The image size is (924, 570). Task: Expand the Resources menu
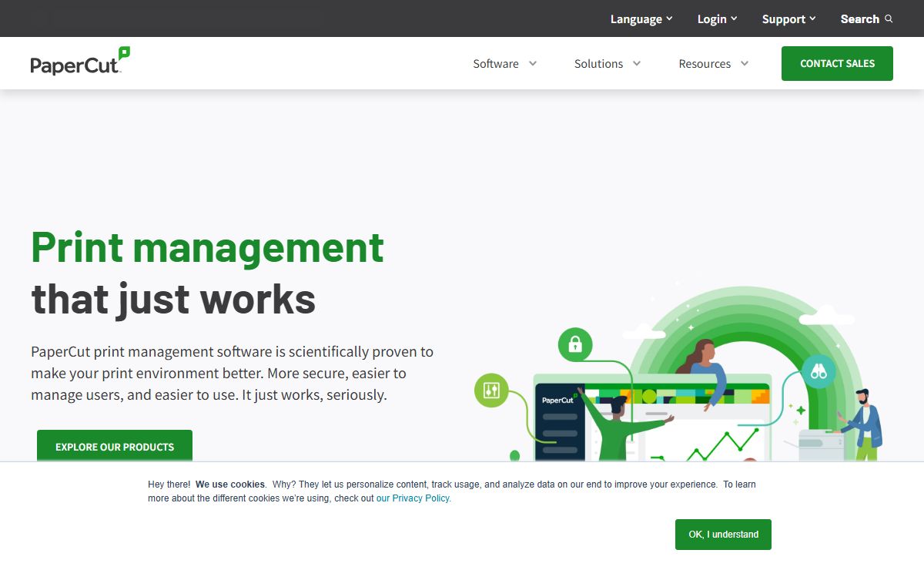tap(713, 64)
